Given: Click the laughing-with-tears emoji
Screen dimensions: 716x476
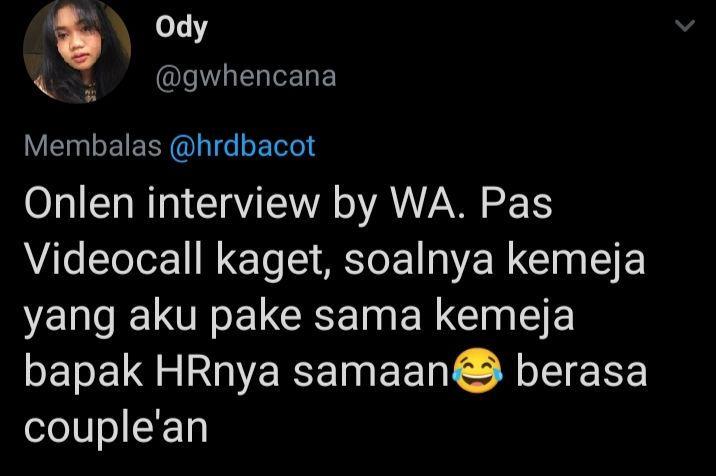Looking at the screenshot, I should (477, 370).
